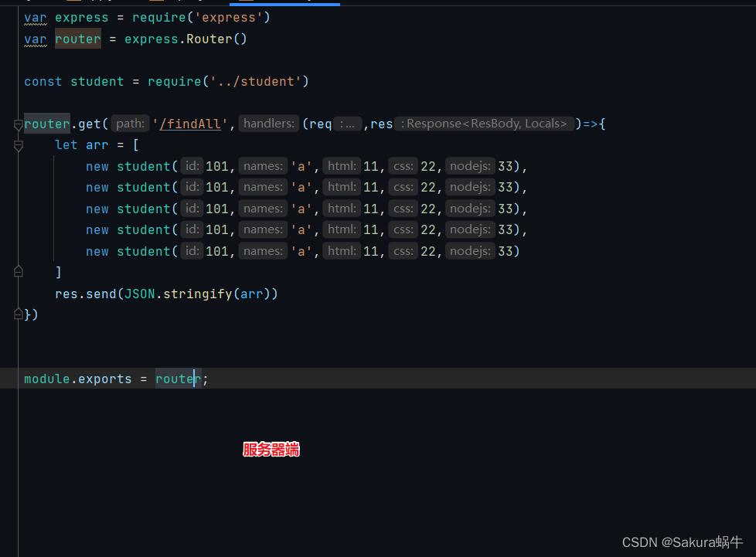Click the "id:" inlay hint on first student line
The width and height of the screenshot is (756, 557).
coord(191,165)
